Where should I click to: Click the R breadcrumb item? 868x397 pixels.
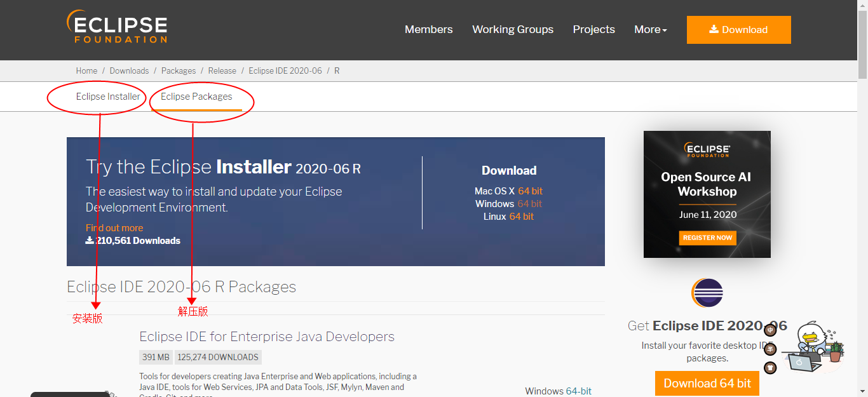tap(337, 71)
